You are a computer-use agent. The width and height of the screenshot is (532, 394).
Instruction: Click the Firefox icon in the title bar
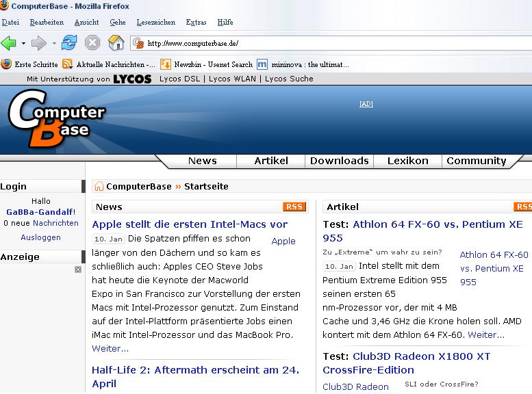click(x=4, y=5)
